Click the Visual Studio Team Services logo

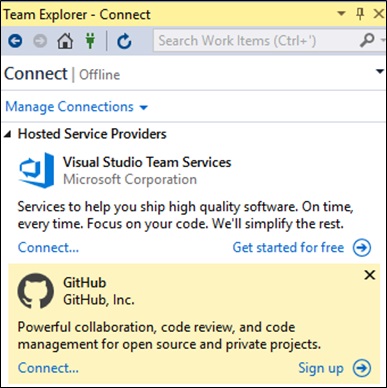click(37, 170)
